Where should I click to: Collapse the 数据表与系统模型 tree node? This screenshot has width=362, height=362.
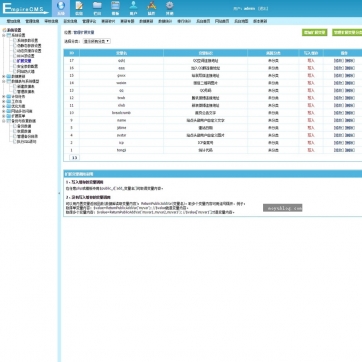[x=4, y=81]
